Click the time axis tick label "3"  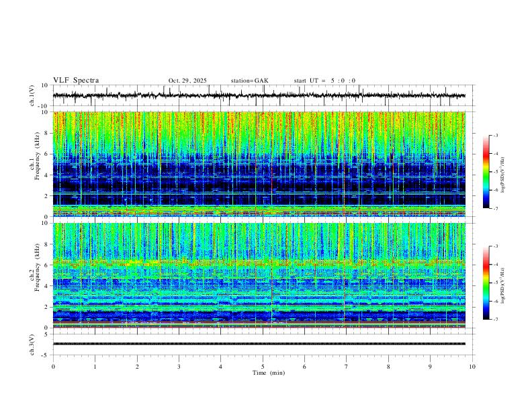point(179,367)
